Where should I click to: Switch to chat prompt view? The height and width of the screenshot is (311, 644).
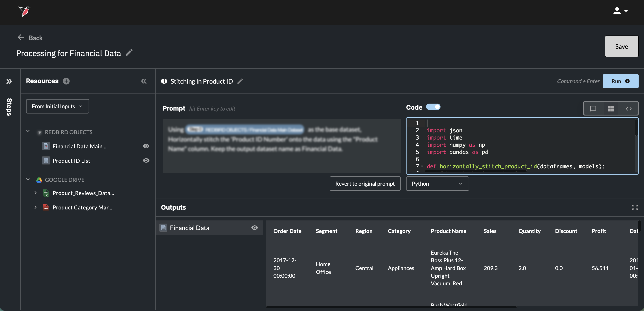click(593, 109)
